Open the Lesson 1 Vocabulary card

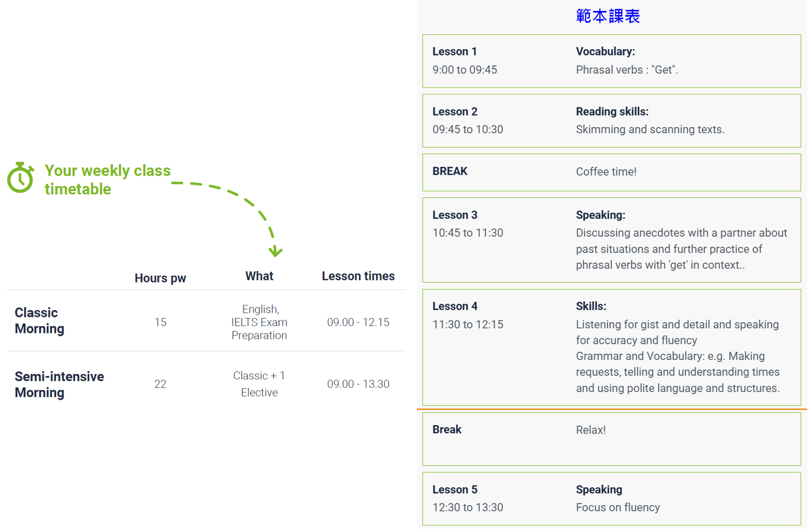[x=611, y=61]
